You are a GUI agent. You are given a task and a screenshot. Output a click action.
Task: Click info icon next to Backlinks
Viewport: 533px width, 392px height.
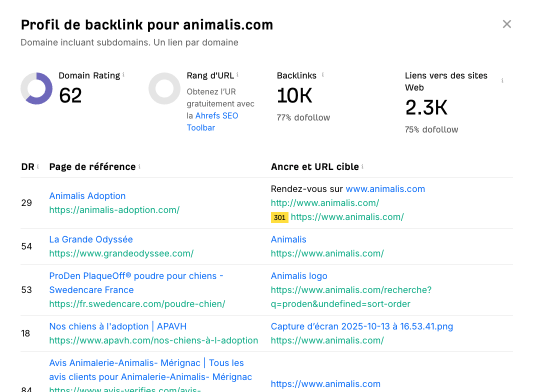point(322,75)
